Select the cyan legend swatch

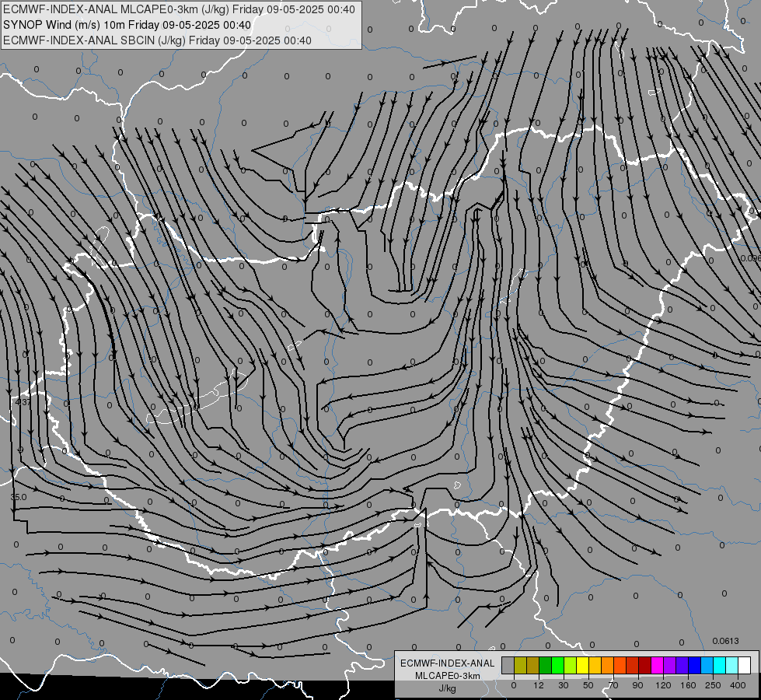(x=719, y=665)
